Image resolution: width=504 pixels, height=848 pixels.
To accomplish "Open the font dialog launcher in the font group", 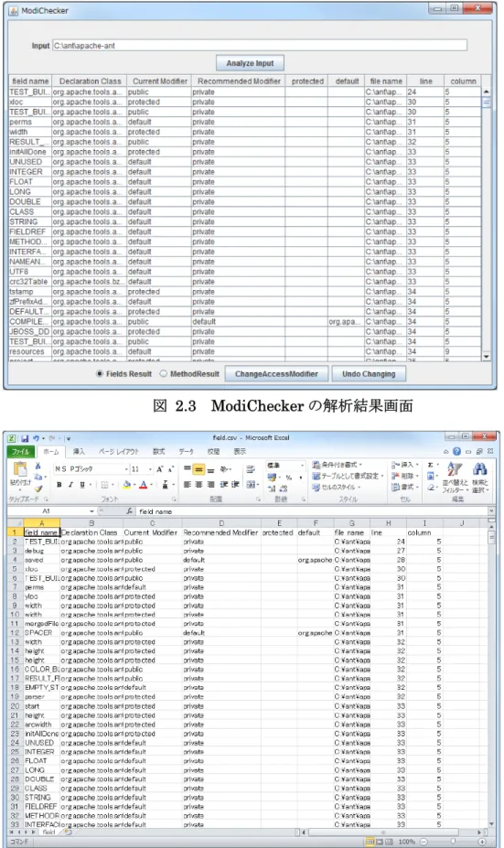I will tap(174, 499).
